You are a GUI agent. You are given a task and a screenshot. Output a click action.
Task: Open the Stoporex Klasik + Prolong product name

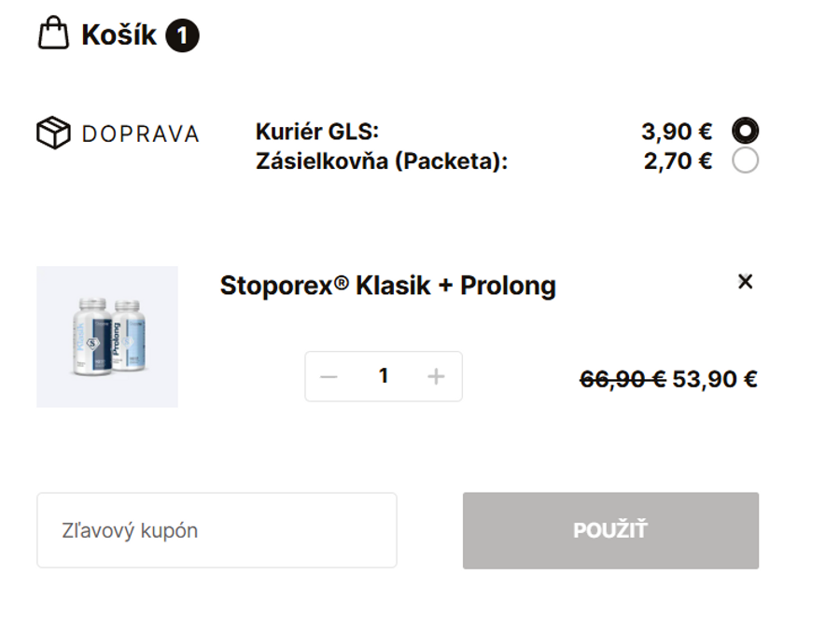386,285
